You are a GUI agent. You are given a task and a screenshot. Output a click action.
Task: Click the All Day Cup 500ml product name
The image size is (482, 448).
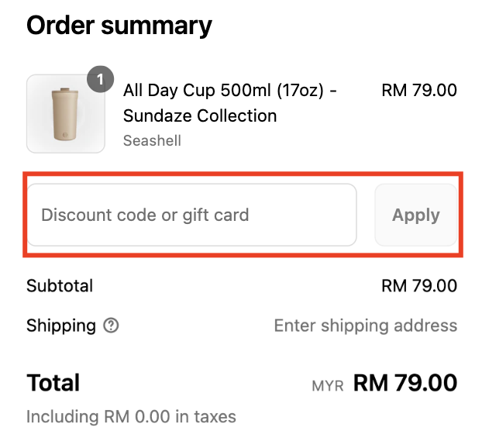[229, 91]
